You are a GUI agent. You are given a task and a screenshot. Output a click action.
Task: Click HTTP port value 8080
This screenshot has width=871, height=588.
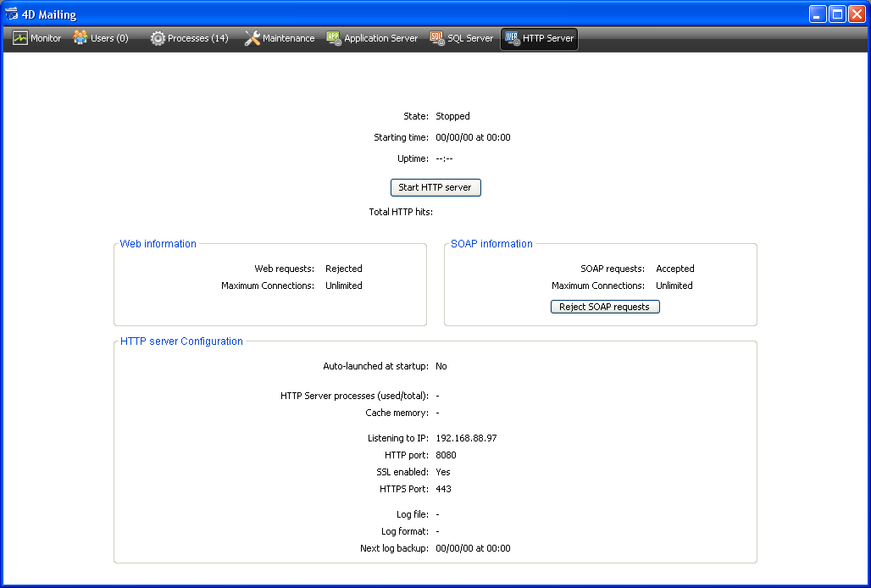(446, 455)
